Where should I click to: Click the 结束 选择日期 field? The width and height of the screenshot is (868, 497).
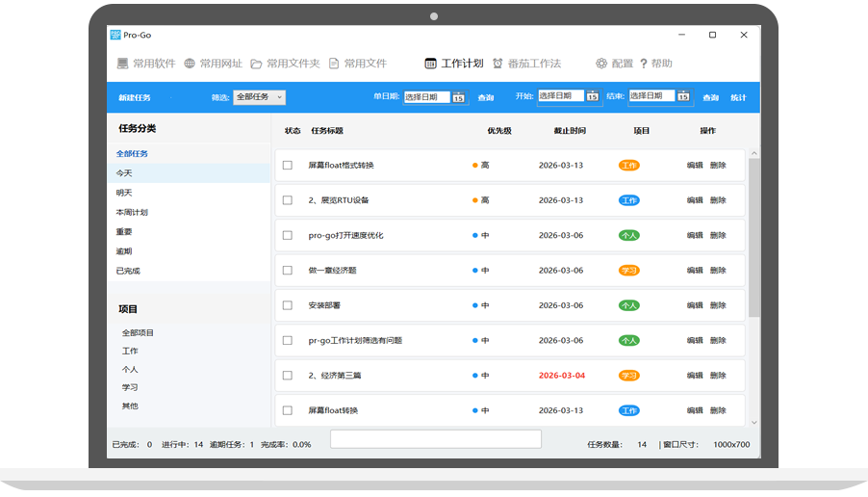coord(651,96)
